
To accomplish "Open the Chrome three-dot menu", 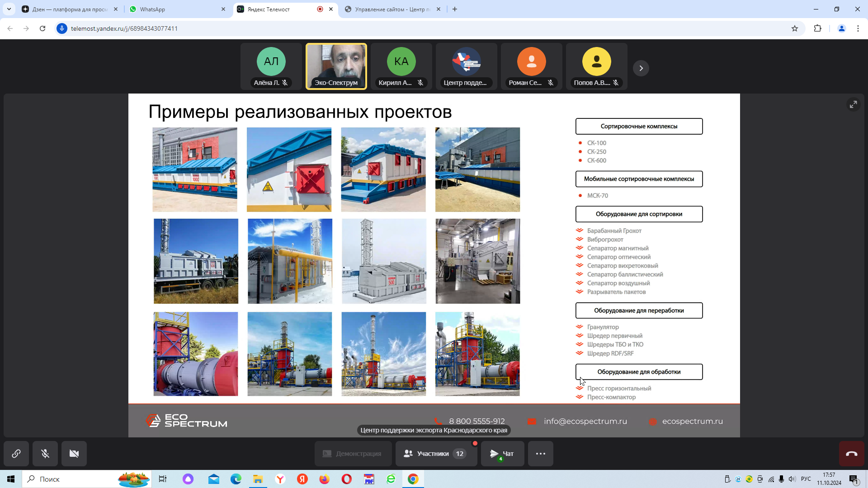I will [858, 28].
